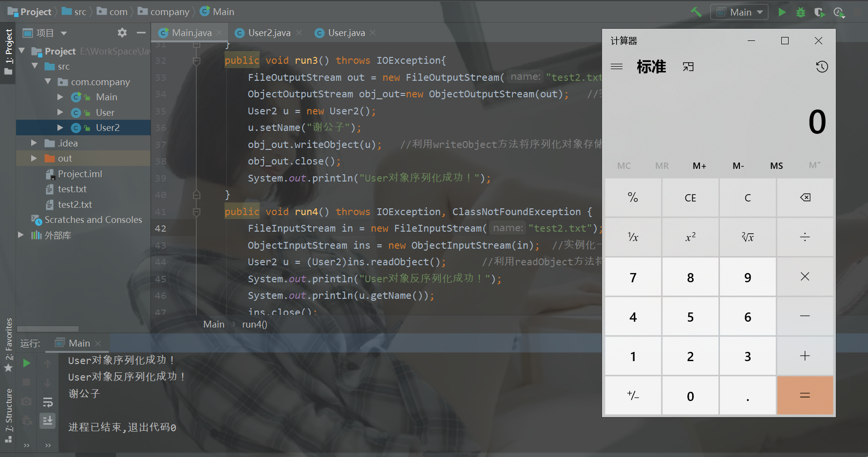Click M+ memory add in Calculator

pyautogui.click(x=699, y=166)
